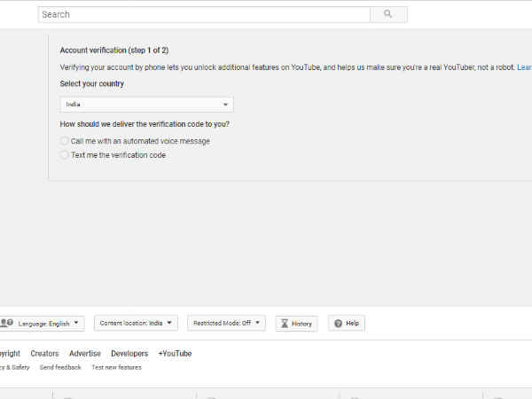Select Text me the verification code

(x=64, y=155)
